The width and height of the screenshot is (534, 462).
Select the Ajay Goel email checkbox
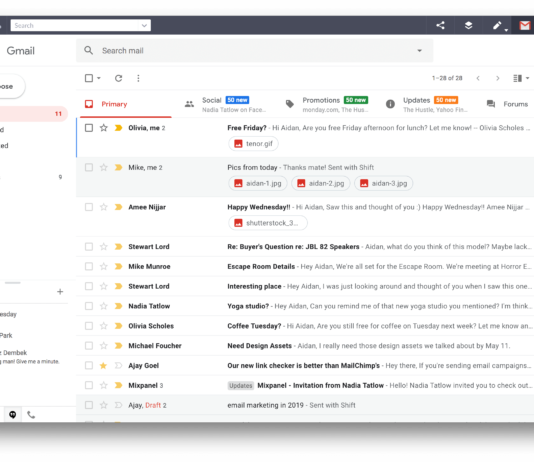coord(89,366)
